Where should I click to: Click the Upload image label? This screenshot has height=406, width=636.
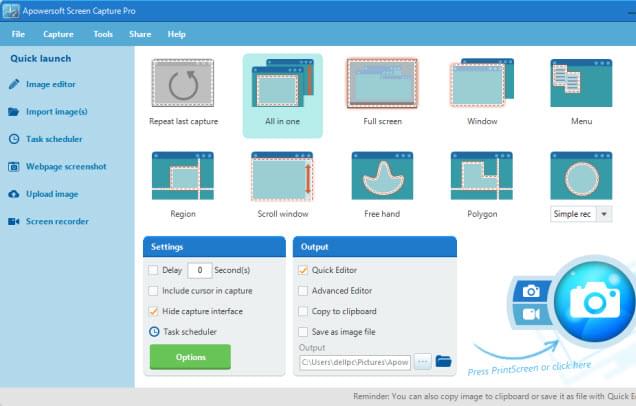(52, 194)
